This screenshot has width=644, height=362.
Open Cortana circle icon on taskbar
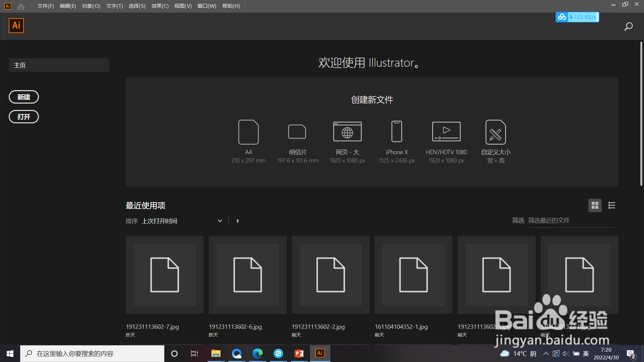point(174,354)
